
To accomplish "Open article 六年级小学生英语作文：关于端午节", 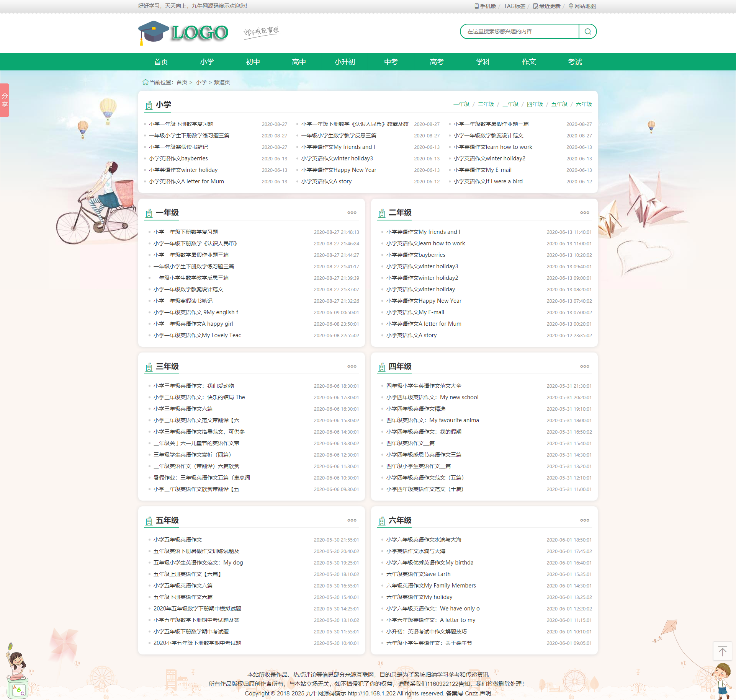I will pyautogui.click(x=429, y=643).
